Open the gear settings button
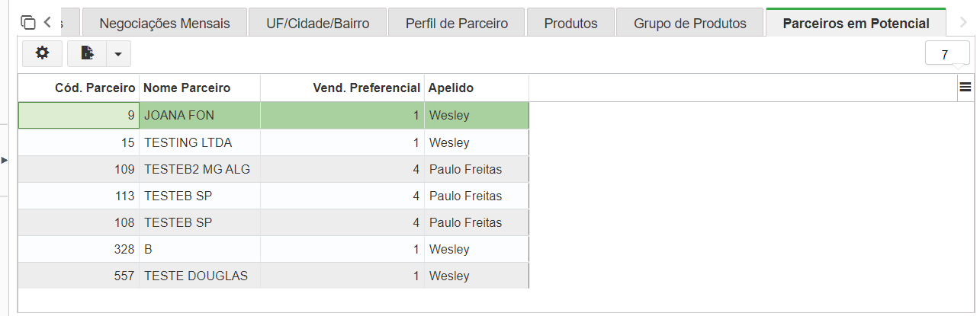This screenshot has height=316, width=980. pos(42,53)
